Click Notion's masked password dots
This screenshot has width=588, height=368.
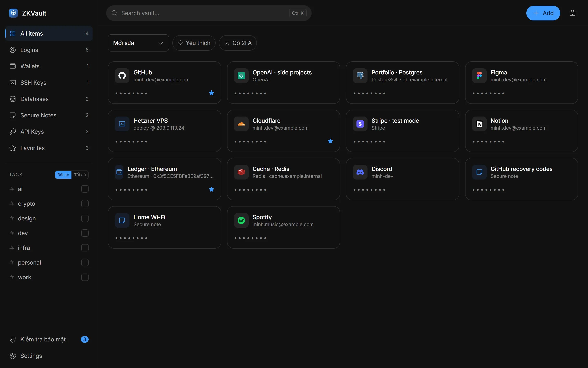488,142
